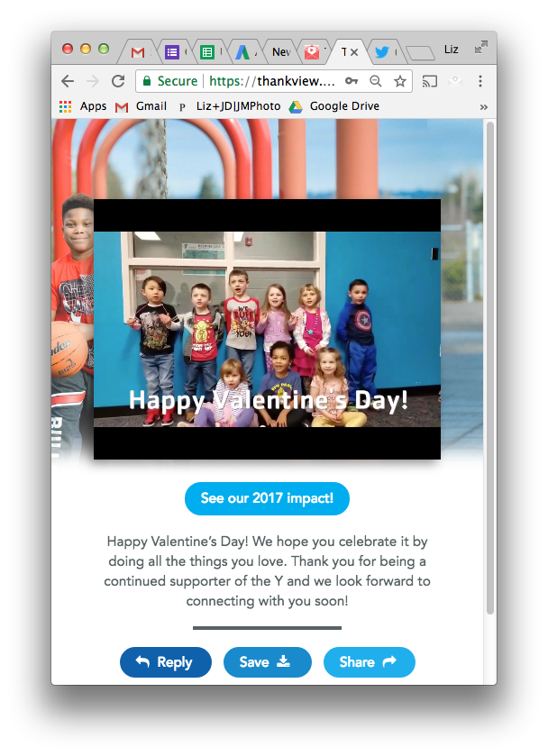Click the Share button
The width and height of the screenshot is (548, 756).
tap(369, 662)
